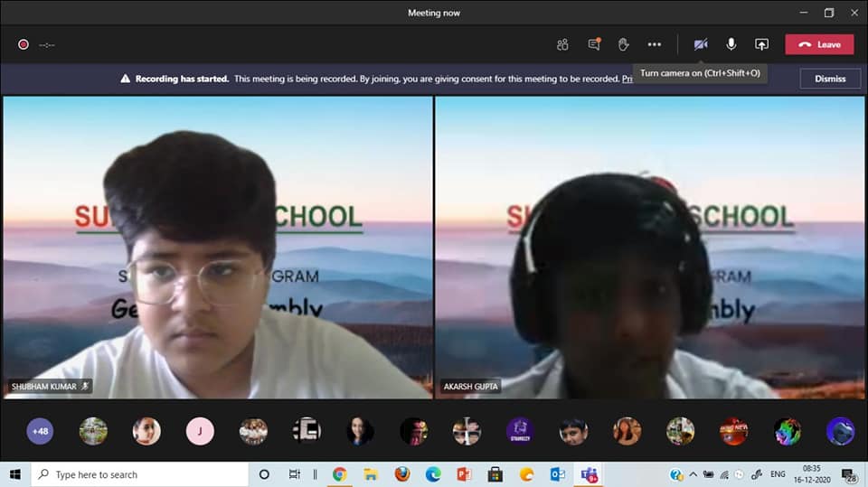The height and width of the screenshot is (487, 868).
Task: Select the purple Starkezy participant avatar
Action: pyautogui.click(x=520, y=431)
